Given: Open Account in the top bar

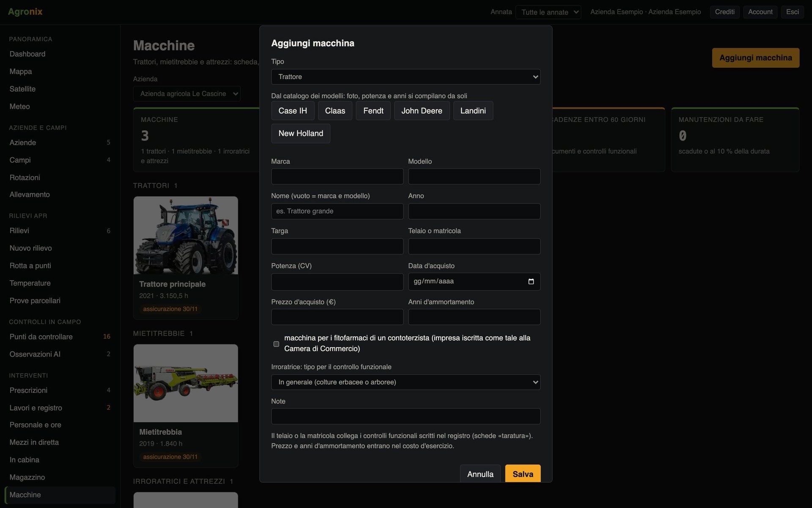Looking at the screenshot, I should (x=760, y=12).
